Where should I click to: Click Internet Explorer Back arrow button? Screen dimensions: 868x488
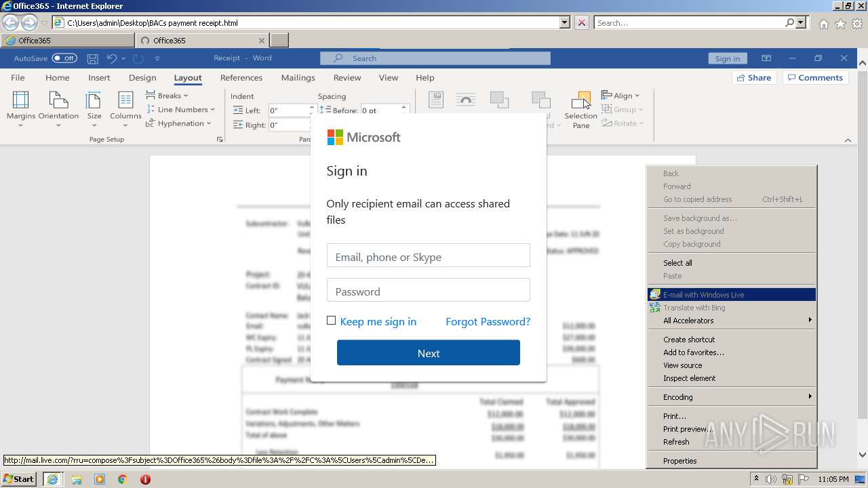coord(10,23)
